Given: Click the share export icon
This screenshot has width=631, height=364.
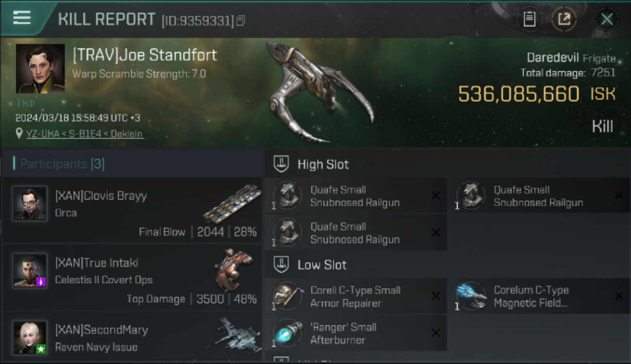Looking at the screenshot, I should point(564,19).
